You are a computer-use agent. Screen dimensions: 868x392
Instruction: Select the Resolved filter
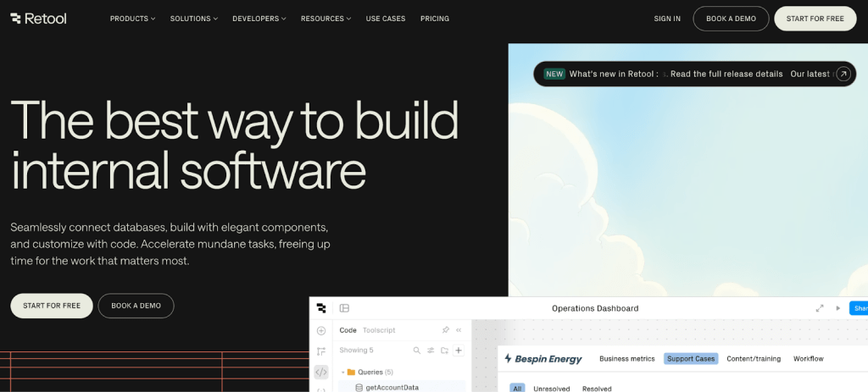pos(597,389)
